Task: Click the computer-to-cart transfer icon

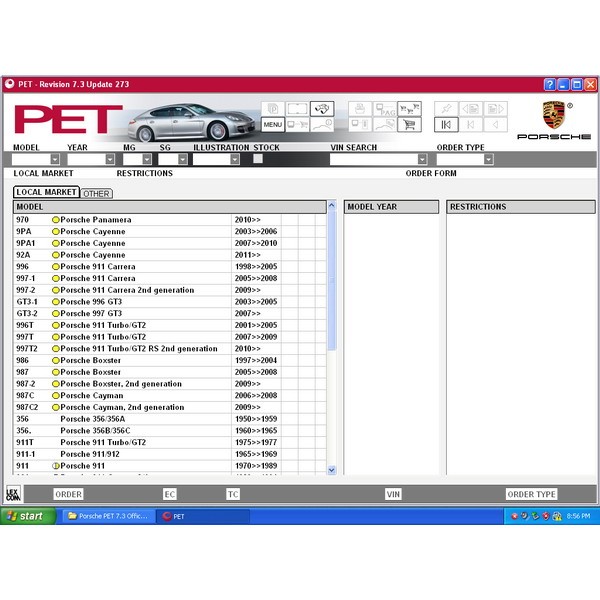Action: click(x=297, y=124)
